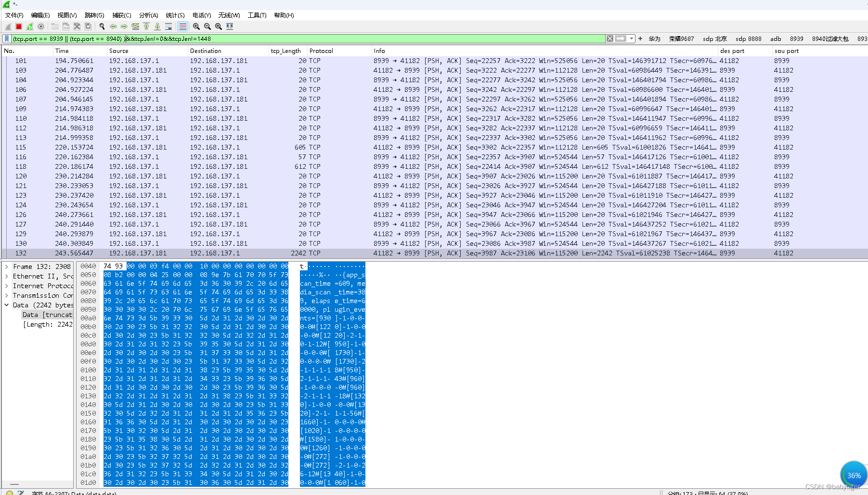This screenshot has width=868, height=495.
Task: Sort by Source column header
Action: (147, 51)
